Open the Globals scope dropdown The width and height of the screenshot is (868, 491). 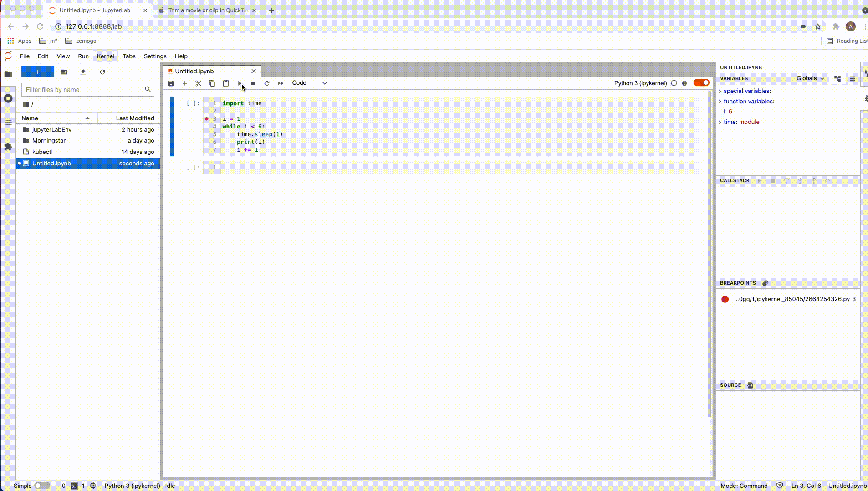[x=810, y=78]
